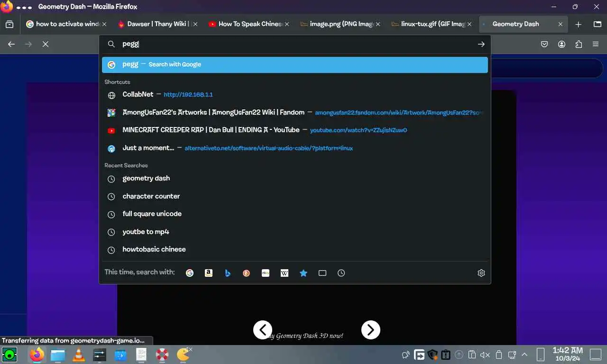Click Show Desktop button in taskbar
This screenshot has width=607, height=364.
pos(596,355)
